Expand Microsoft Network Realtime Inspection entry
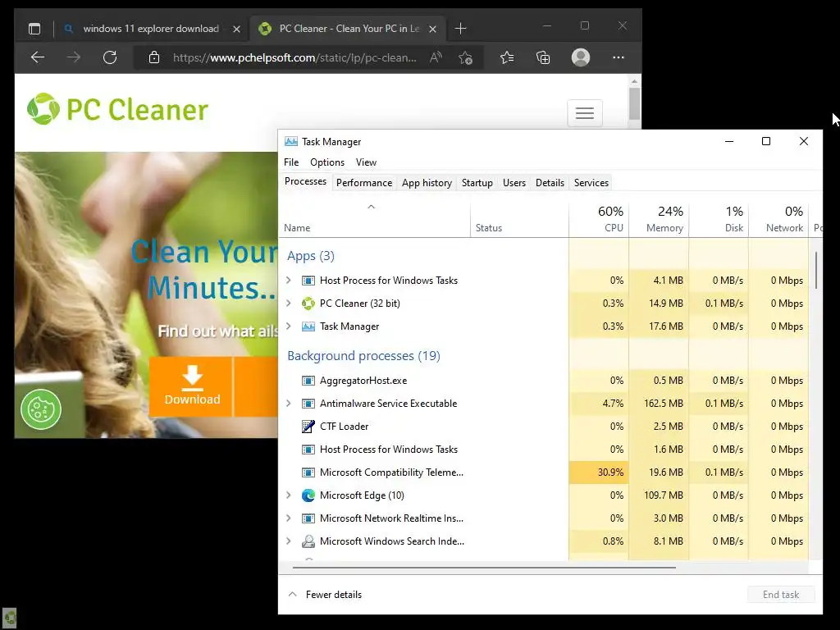Screen dimensions: 840x630 pyautogui.click(x=289, y=518)
